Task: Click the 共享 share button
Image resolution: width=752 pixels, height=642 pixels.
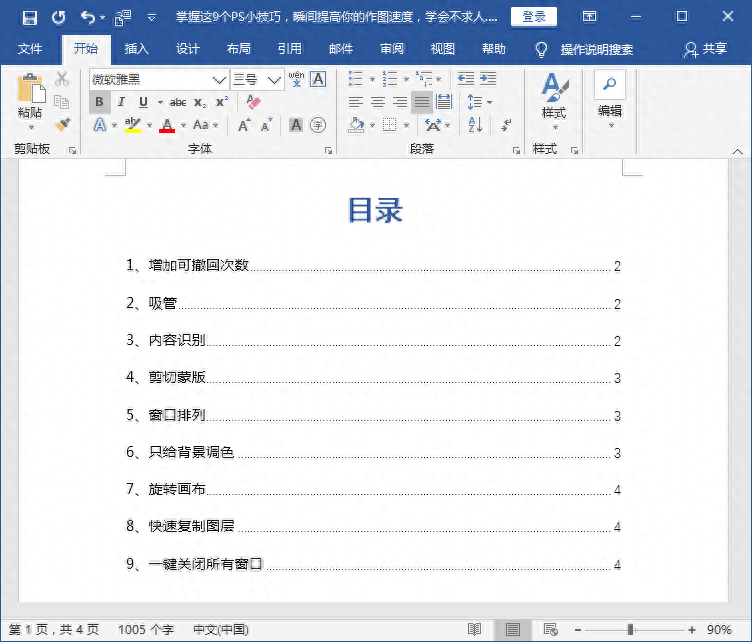Action: point(705,49)
